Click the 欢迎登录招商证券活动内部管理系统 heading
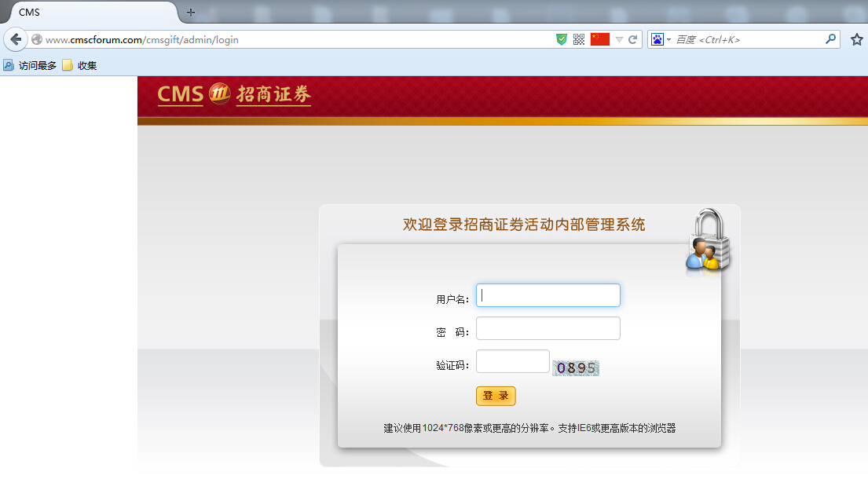 (x=524, y=225)
